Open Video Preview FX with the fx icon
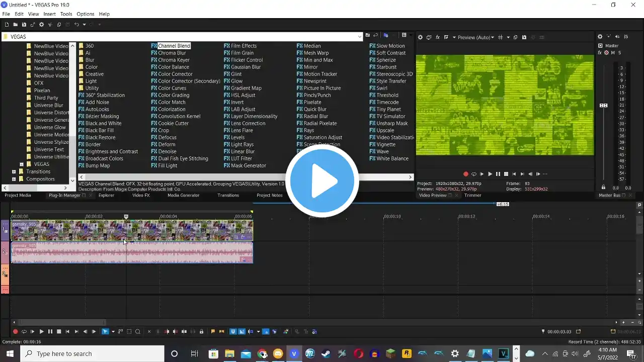This screenshot has height=362, width=644. (438, 37)
